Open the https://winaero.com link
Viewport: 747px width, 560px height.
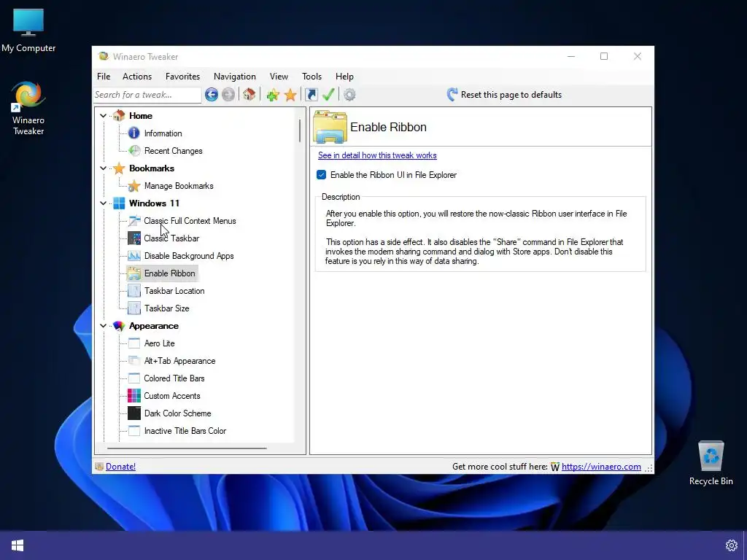tap(601, 467)
